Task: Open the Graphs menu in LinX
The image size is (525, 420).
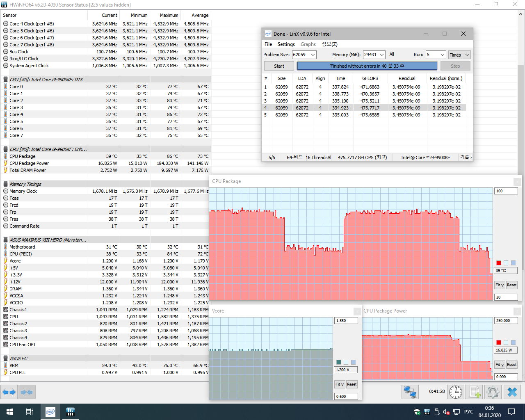Action: pos(308,44)
